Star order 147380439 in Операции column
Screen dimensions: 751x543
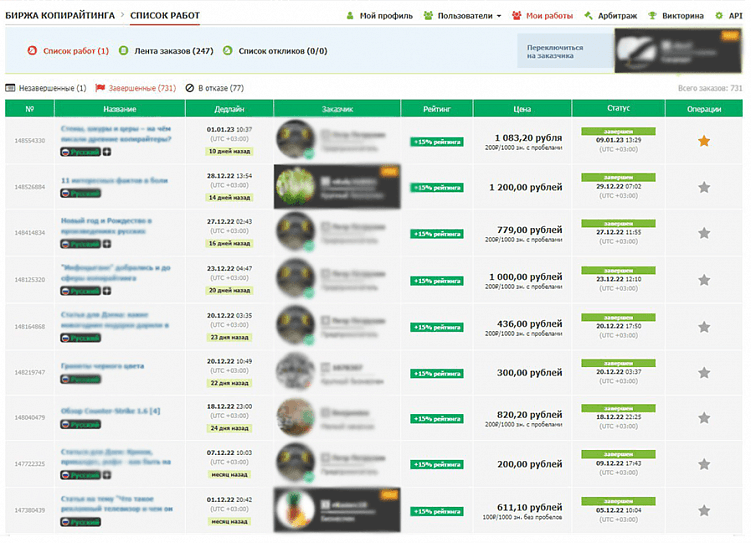[x=704, y=510]
